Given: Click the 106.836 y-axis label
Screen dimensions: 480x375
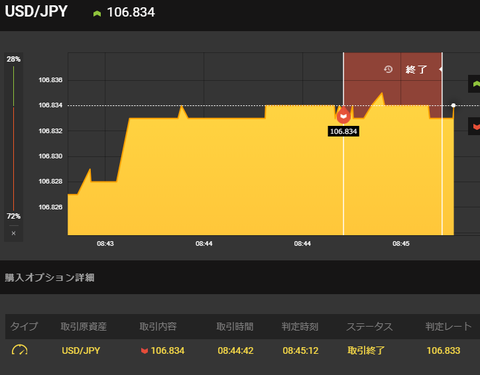Looking at the screenshot, I should point(50,80).
